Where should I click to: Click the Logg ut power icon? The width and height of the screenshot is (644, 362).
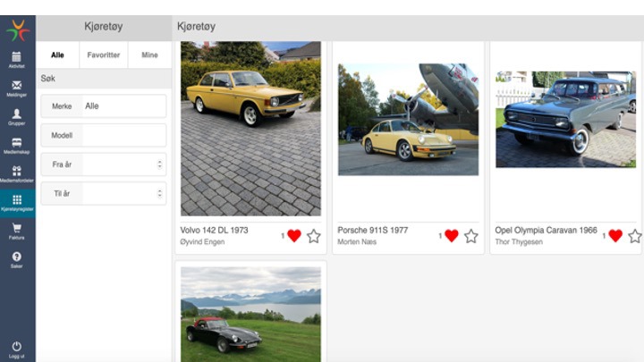click(x=17, y=349)
